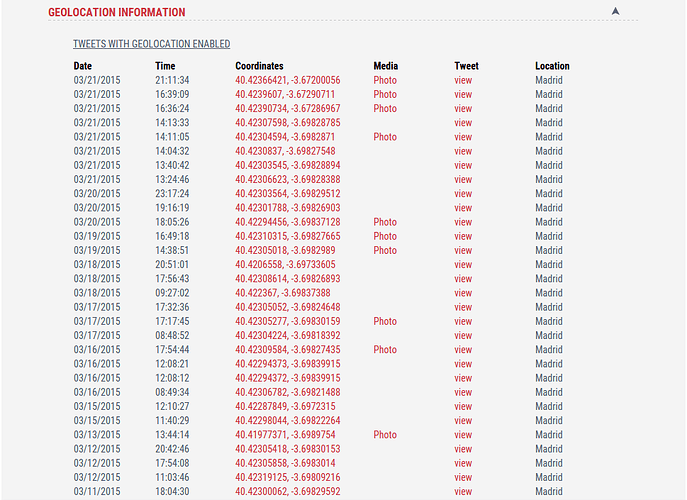View the tweet posted at 17:32:36
Image resolution: width=687 pixels, height=500 pixels.
click(x=463, y=307)
